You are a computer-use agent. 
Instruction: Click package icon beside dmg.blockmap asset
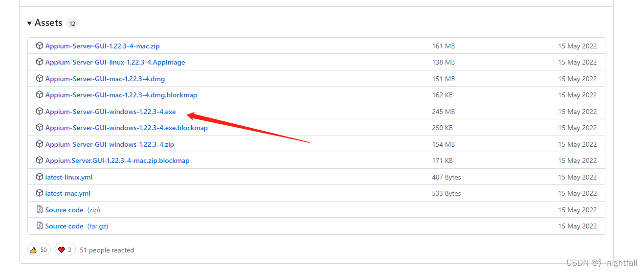(x=40, y=95)
